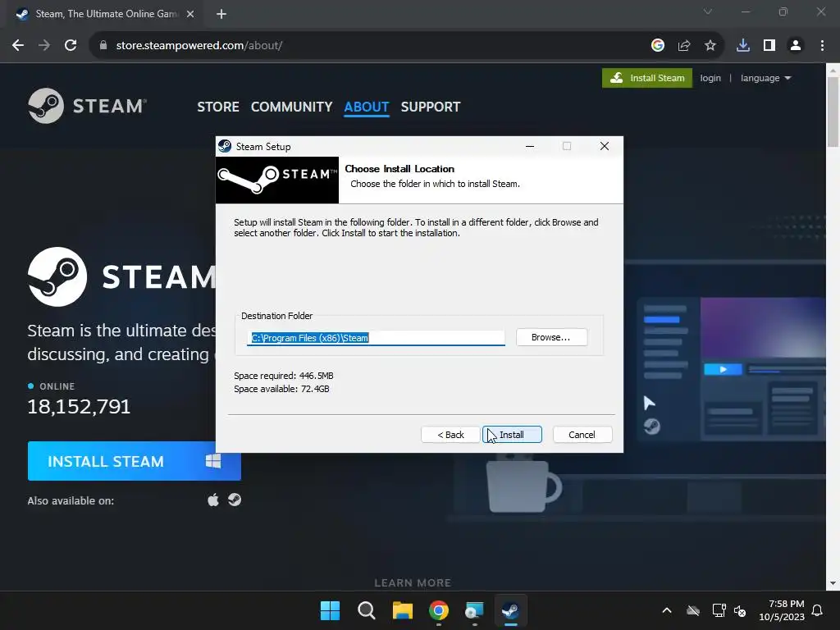This screenshot has height=630, width=840.
Task: Switch to Chrome in the taskbar
Action: click(x=439, y=610)
